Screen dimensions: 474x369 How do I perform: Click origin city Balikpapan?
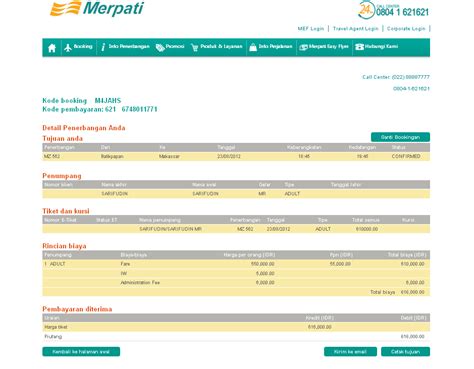pyautogui.click(x=112, y=156)
